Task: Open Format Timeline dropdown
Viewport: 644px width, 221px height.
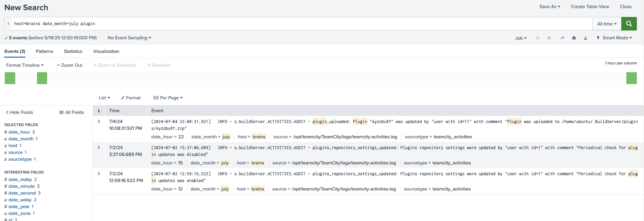Action: [x=25, y=65]
